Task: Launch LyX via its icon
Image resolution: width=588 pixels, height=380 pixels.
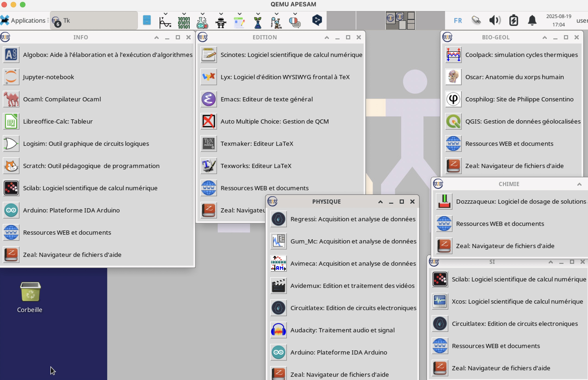Action: [209, 77]
